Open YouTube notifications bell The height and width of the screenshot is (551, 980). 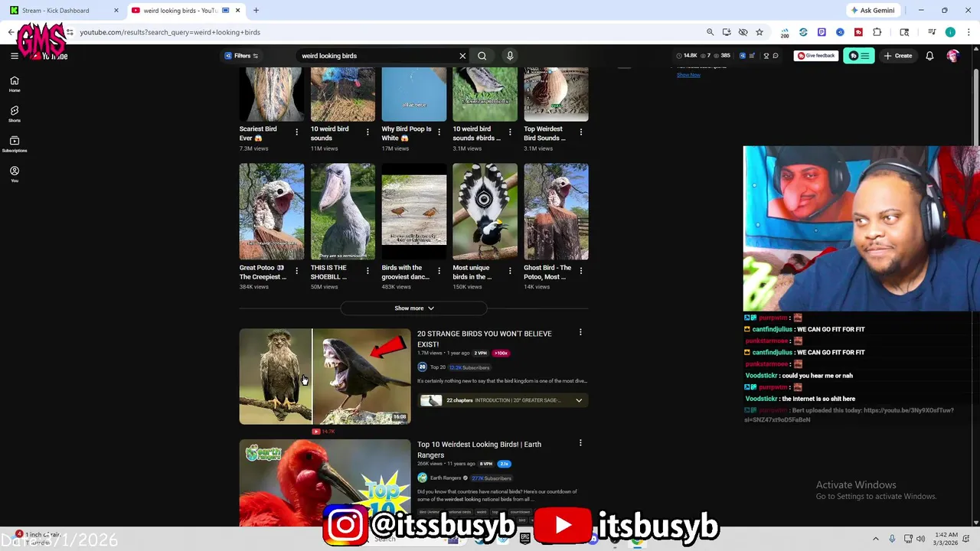tap(929, 56)
